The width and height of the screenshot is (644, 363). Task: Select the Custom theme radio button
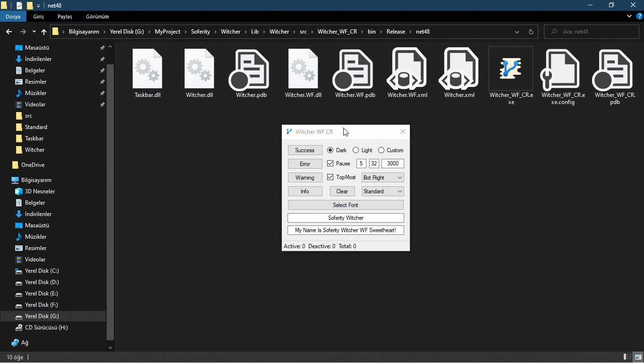coord(381,150)
